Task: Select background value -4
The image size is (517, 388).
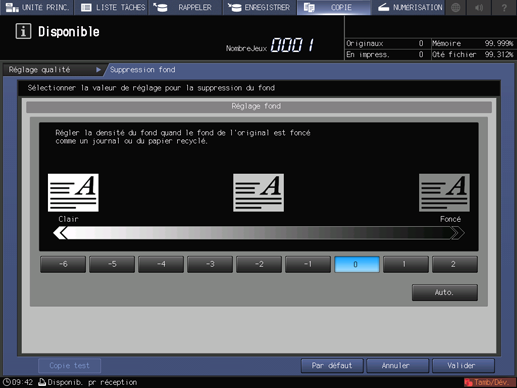Action: pyautogui.click(x=161, y=264)
